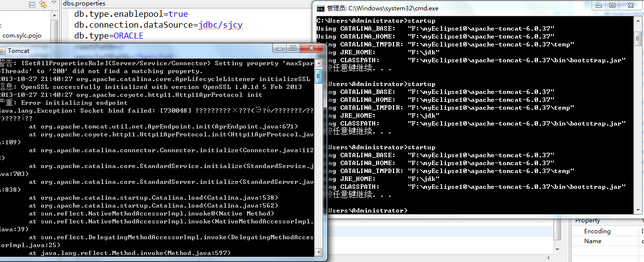Minimize the cmd.exe window

click(599, 5)
